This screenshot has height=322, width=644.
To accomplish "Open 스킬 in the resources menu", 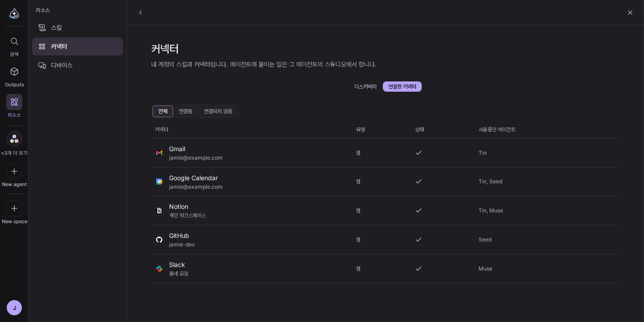I will tap(77, 28).
